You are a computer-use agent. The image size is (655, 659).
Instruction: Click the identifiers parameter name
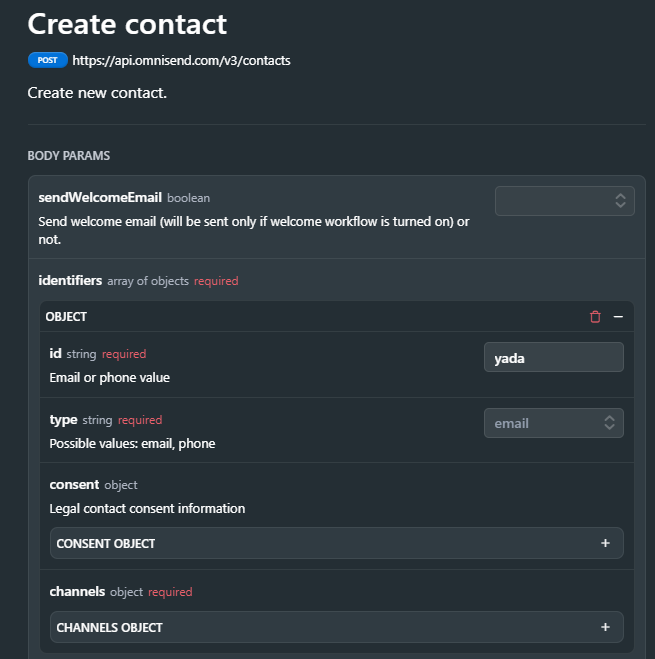coord(70,280)
